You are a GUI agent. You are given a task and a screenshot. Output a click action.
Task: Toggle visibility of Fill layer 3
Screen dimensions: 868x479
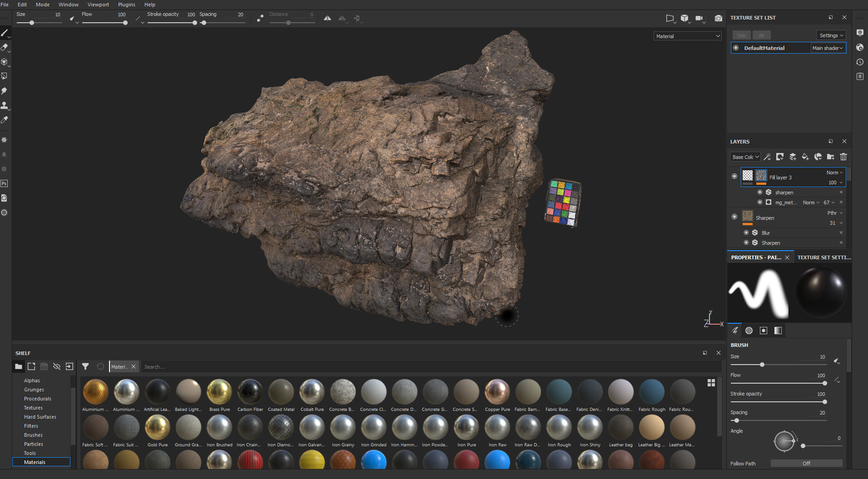click(734, 176)
